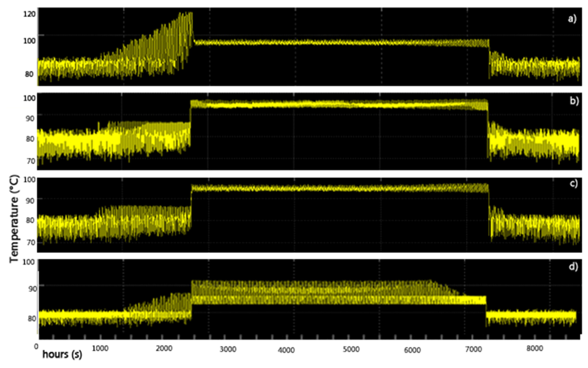588x368 pixels.
Task: Click the 1000 tick label on x-axis
Action: (x=100, y=349)
